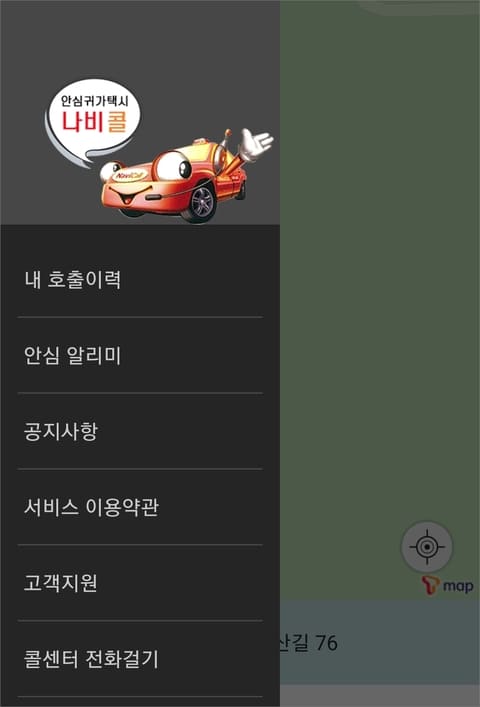Tap the 안심귀가택시 text in the bubble
Image resolution: width=480 pixels, height=707 pixels.
95,100
